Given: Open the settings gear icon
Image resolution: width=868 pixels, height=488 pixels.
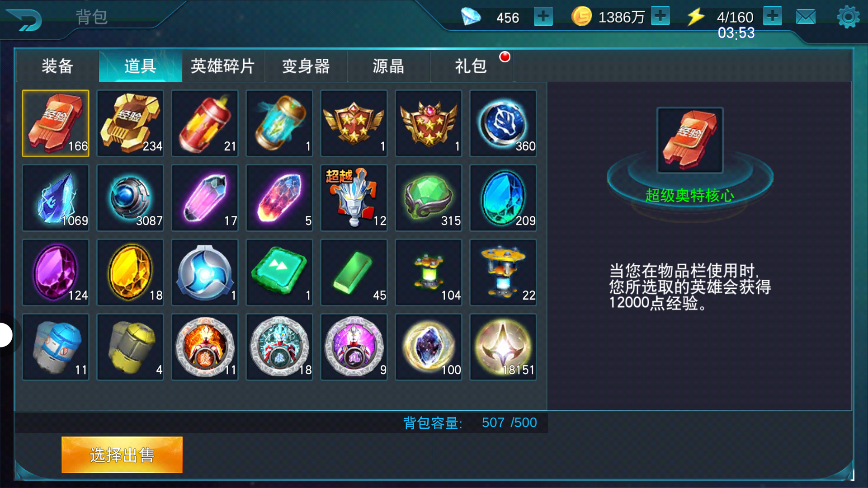Looking at the screenshot, I should tap(848, 17).
